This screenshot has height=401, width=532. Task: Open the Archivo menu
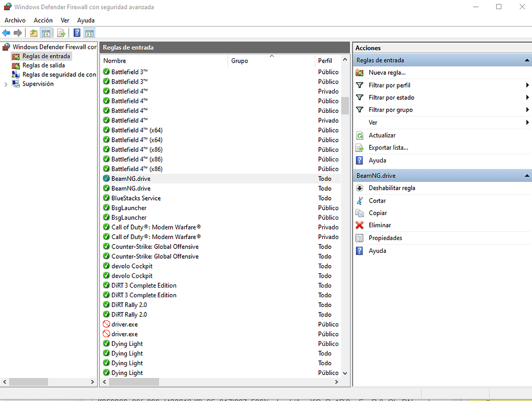[15, 20]
